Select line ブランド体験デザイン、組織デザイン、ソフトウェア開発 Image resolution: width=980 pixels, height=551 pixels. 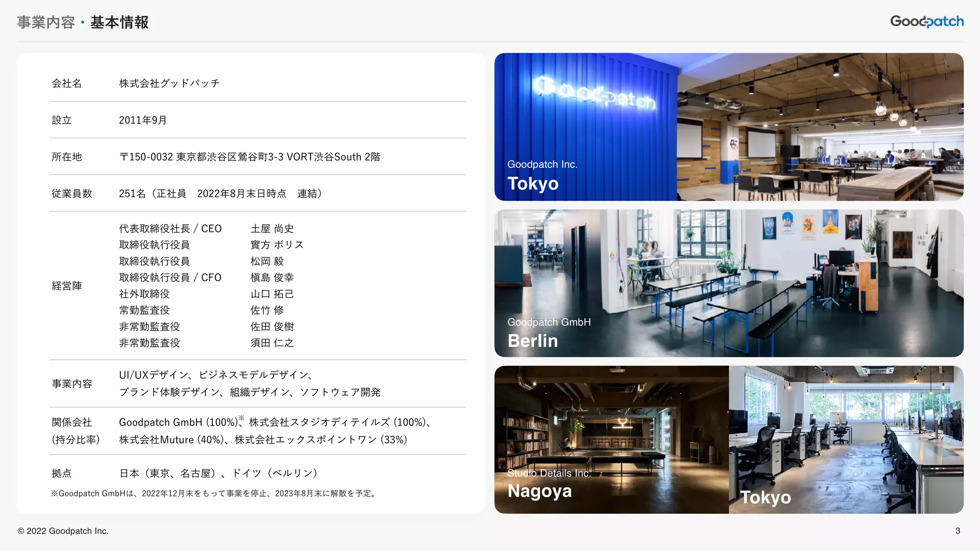coord(250,392)
